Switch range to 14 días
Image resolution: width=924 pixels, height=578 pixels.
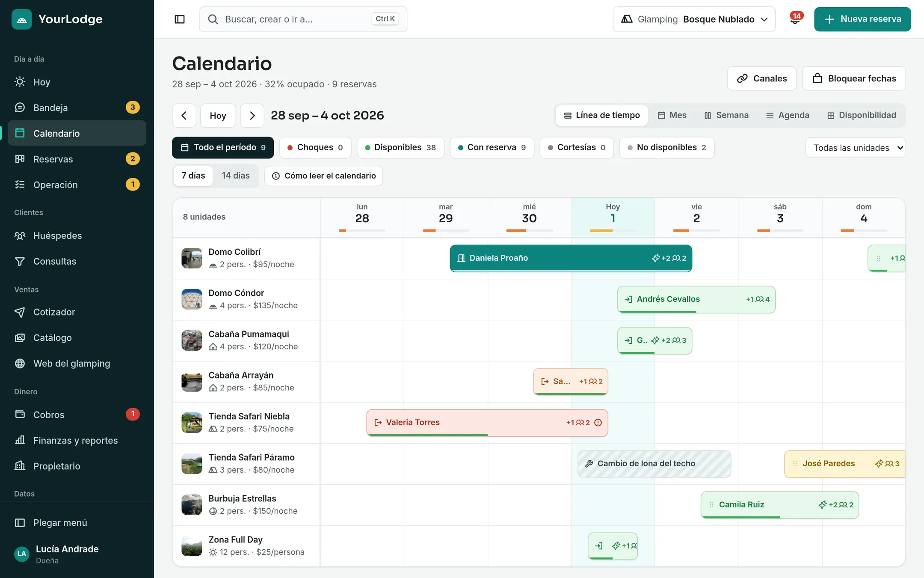tap(236, 176)
